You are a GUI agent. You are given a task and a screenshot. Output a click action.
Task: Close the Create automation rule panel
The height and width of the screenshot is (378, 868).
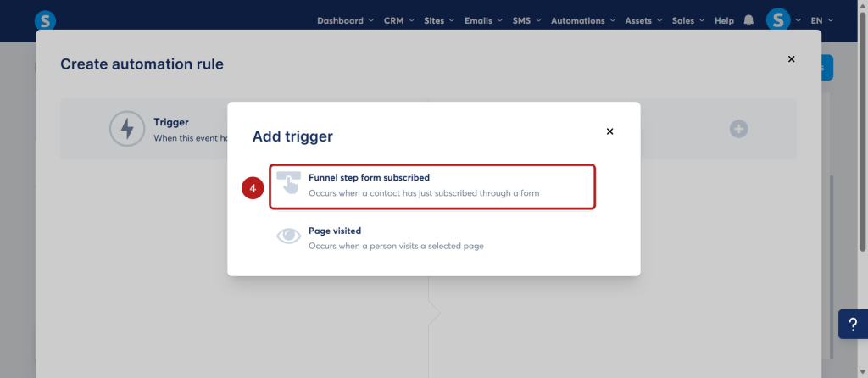tap(791, 58)
